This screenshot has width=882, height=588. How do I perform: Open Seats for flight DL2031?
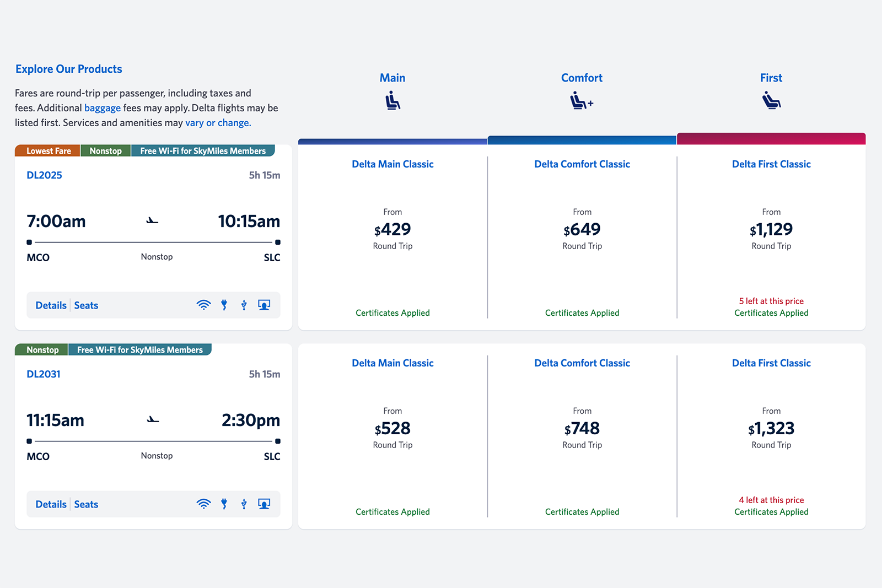[86, 504]
